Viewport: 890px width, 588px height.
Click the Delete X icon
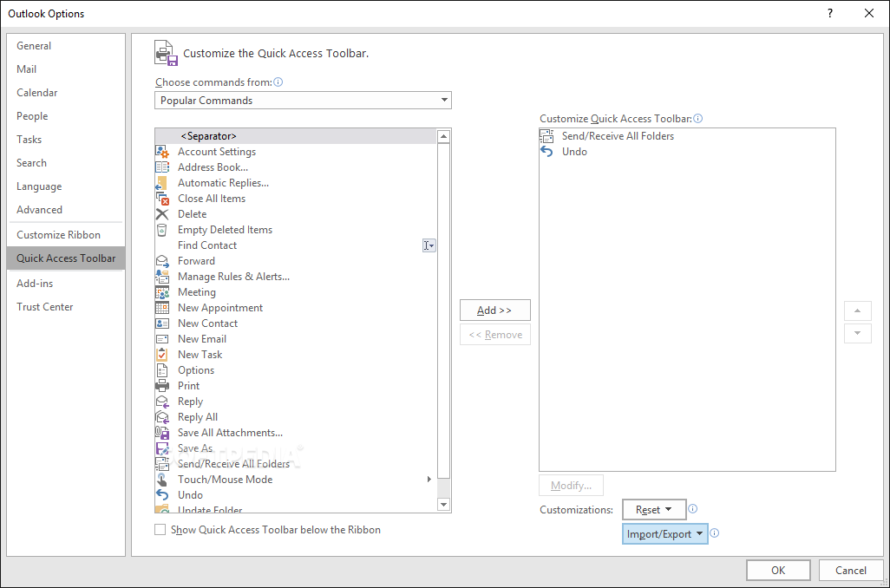[162, 214]
